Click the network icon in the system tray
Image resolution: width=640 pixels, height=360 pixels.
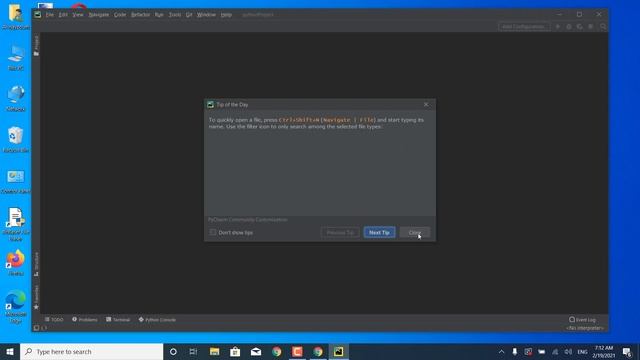click(555, 351)
